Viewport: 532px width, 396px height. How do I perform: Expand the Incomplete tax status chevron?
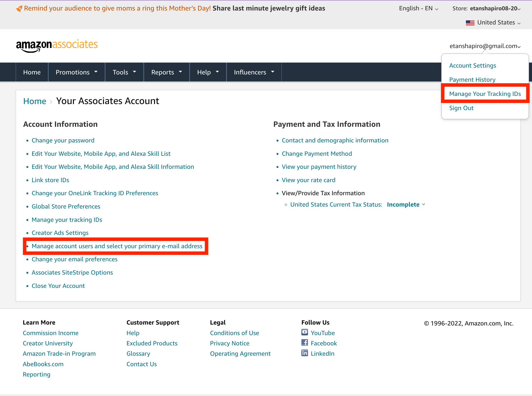423,204
